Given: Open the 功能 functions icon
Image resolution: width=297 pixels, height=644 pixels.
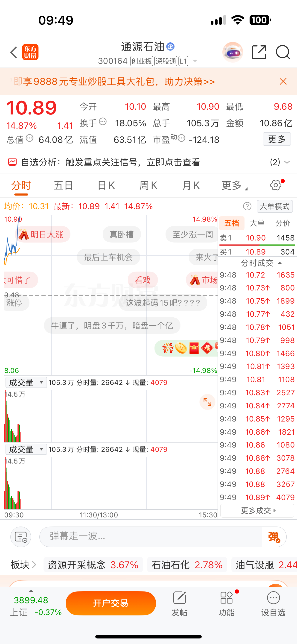Looking at the screenshot, I should [x=227, y=603].
